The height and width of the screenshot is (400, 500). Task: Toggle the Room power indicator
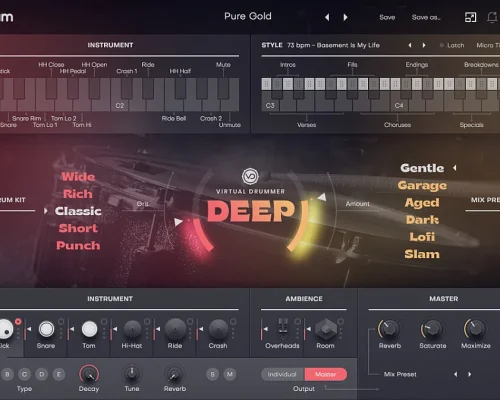point(340,321)
